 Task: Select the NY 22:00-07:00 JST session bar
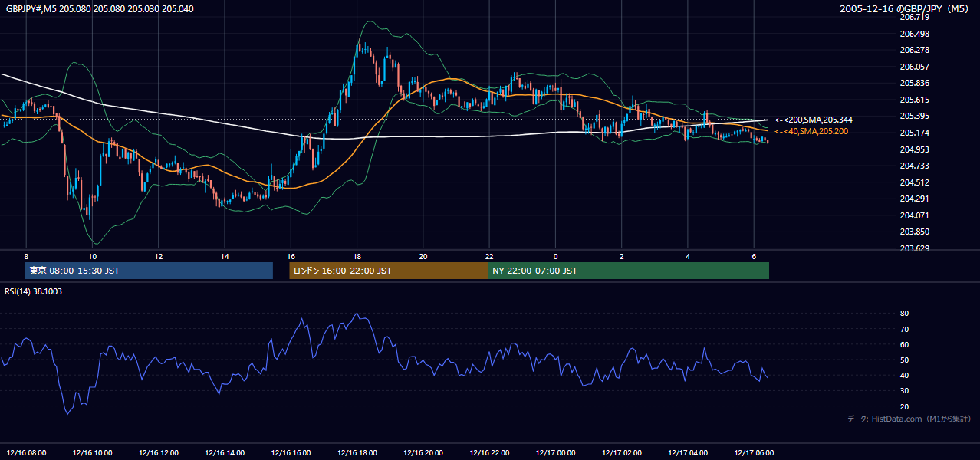628,271
